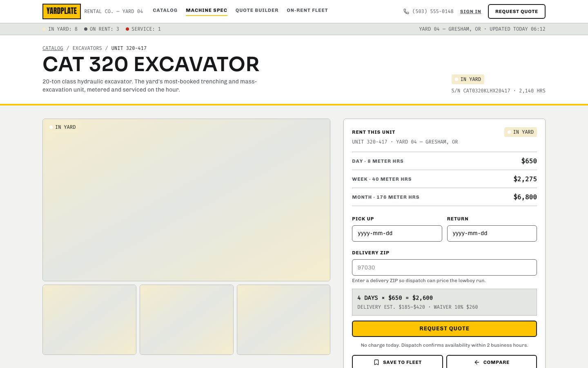Click the phone number (503) 555-0148
The height and width of the screenshot is (368, 588).
click(433, 11)
